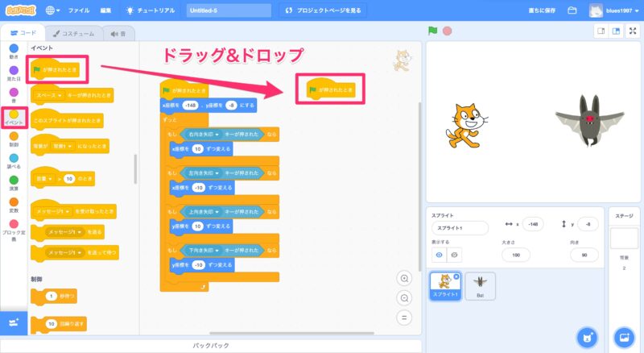The width and height of the screenshot is (644, 353).
Task: Hide the sprite using crossed-eye icon
Action: click(455, 254)
